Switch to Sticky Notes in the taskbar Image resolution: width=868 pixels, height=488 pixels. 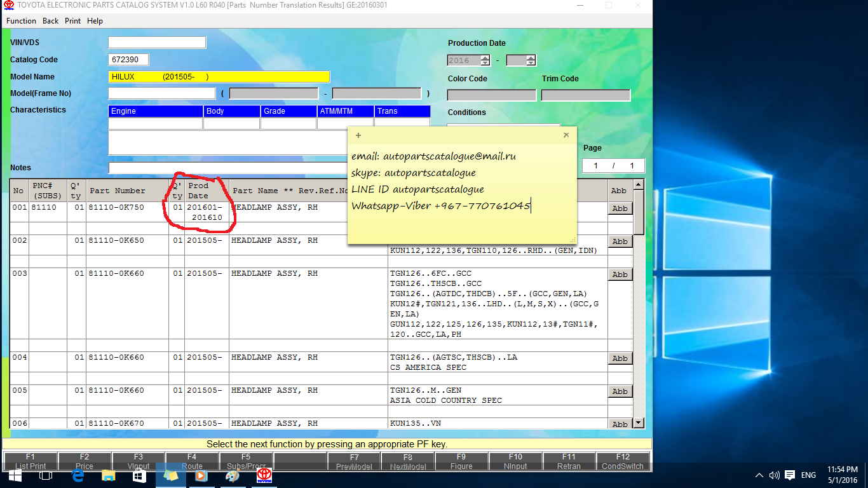[170, 475]
